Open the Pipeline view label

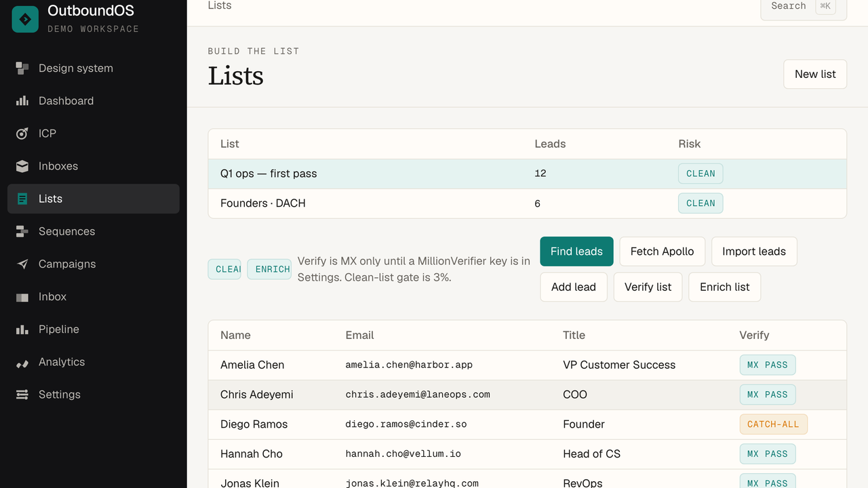pyautogui.click(x=59, y=329)
